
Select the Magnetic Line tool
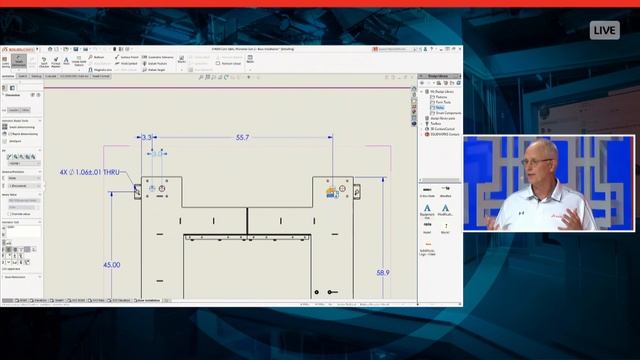[x=100, y=70]
